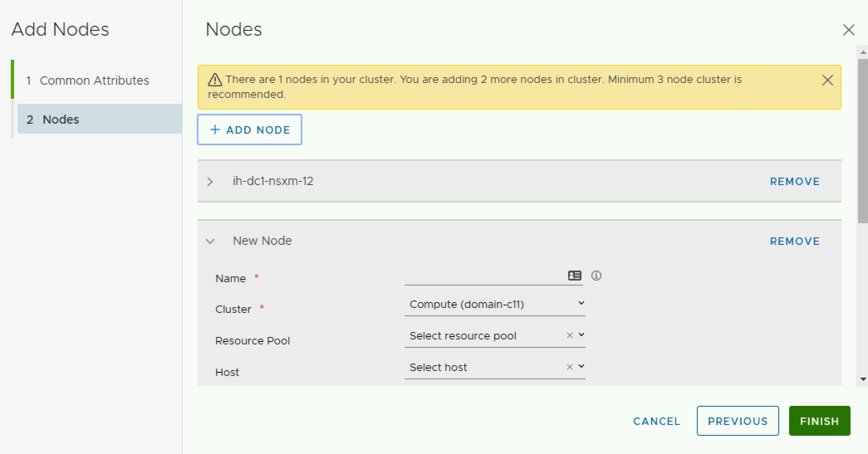Image resolution: width=868 pixels, height=454 pixels.
Task: Select the Nodes step in sidebar
Action: (x=61, y=120)
